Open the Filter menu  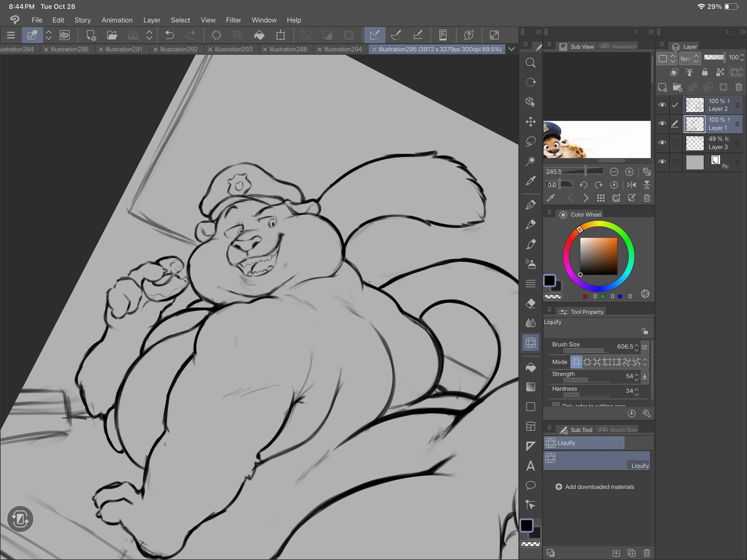pyautogui.click(x=233, y=20)
